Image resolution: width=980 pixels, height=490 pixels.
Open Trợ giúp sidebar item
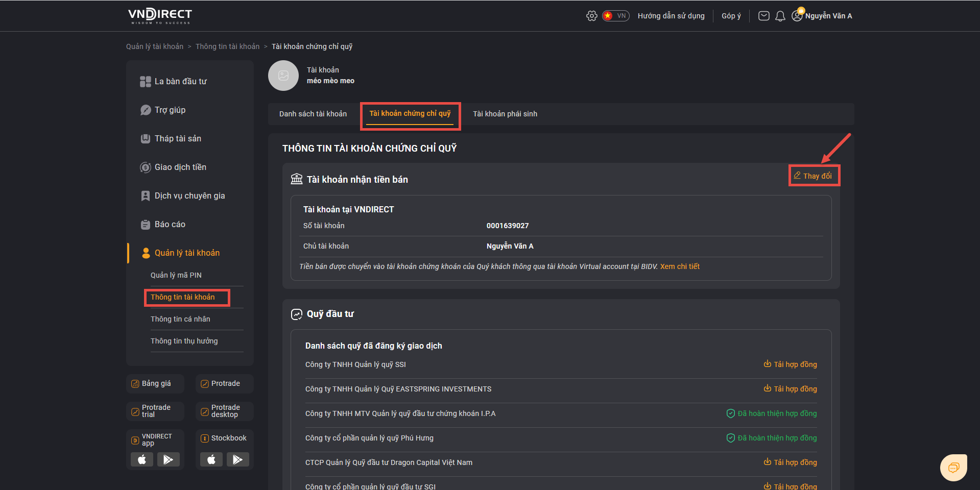point(170,110)
